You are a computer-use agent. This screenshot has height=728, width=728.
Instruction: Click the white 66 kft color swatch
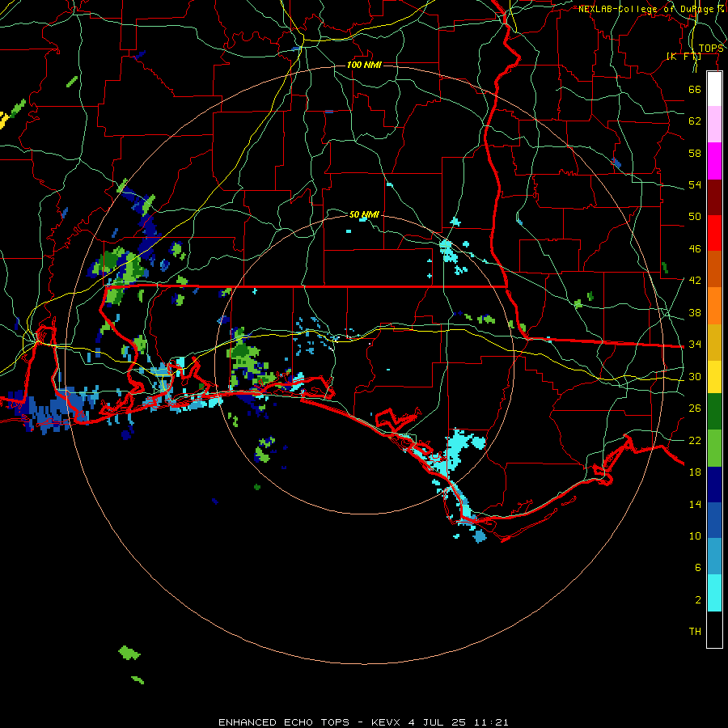pos(714,89)
